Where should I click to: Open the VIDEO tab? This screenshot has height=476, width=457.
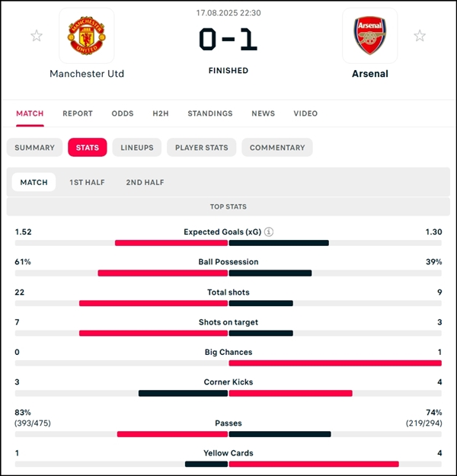tap(305, 113)
